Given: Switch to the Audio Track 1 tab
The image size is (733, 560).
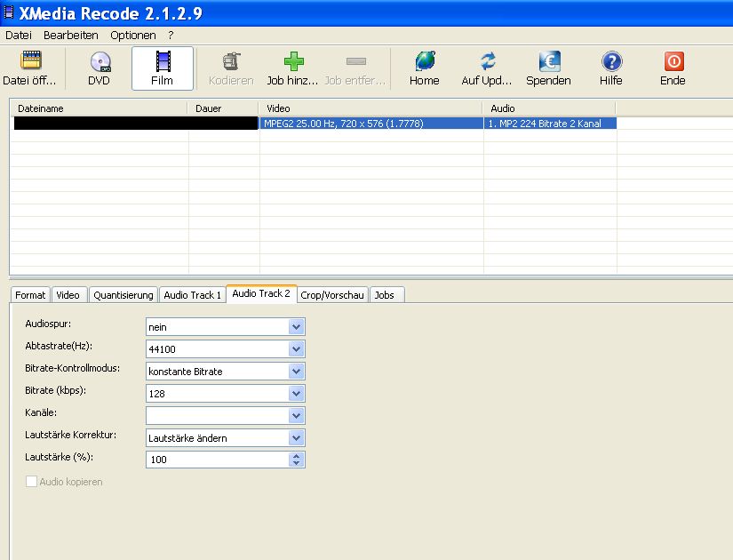Looking at the screenshot, I should [192, 295].
